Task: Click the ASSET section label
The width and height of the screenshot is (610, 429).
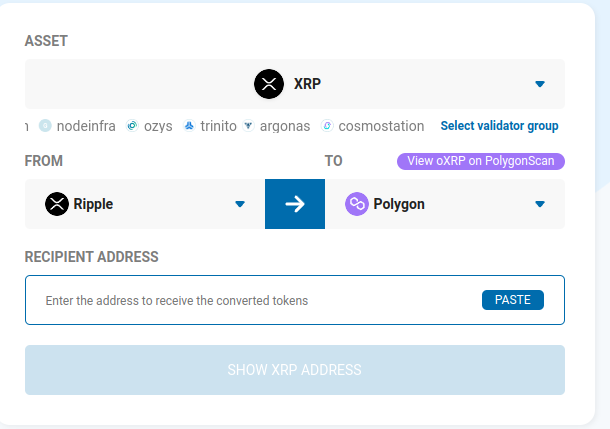Action: point(46,41)
